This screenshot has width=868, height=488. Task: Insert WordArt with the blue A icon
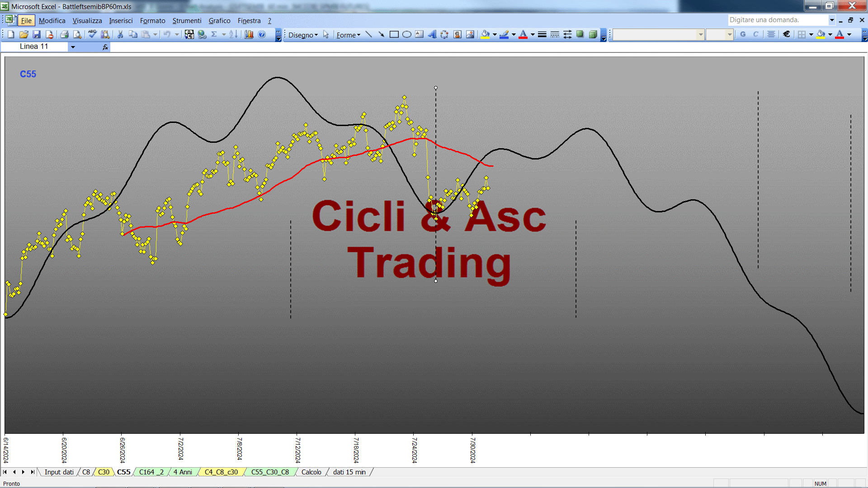point(432,35)
